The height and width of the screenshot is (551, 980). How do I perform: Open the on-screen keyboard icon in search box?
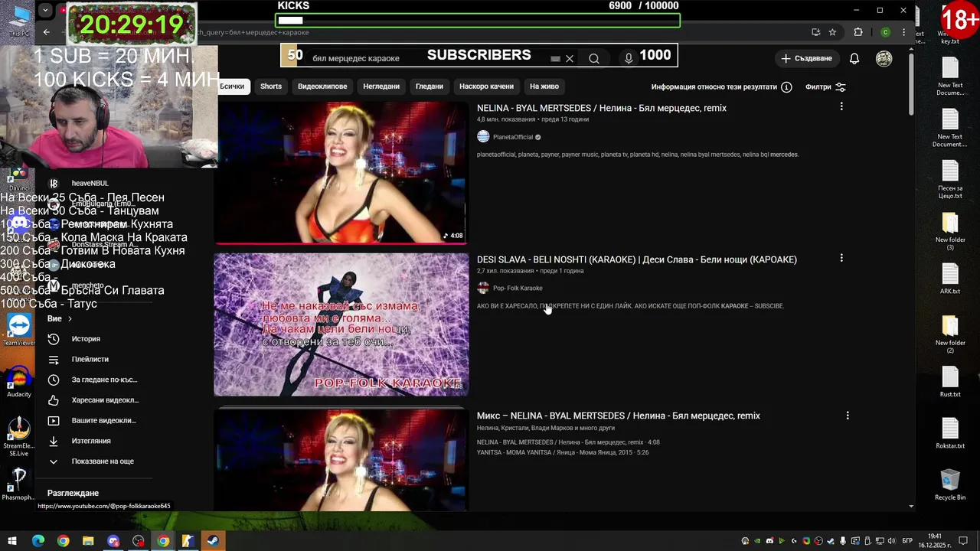[556, 59]
